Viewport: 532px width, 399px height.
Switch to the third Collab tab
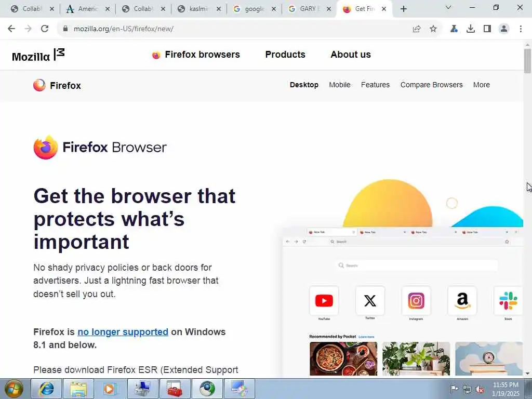pos(139,9)
